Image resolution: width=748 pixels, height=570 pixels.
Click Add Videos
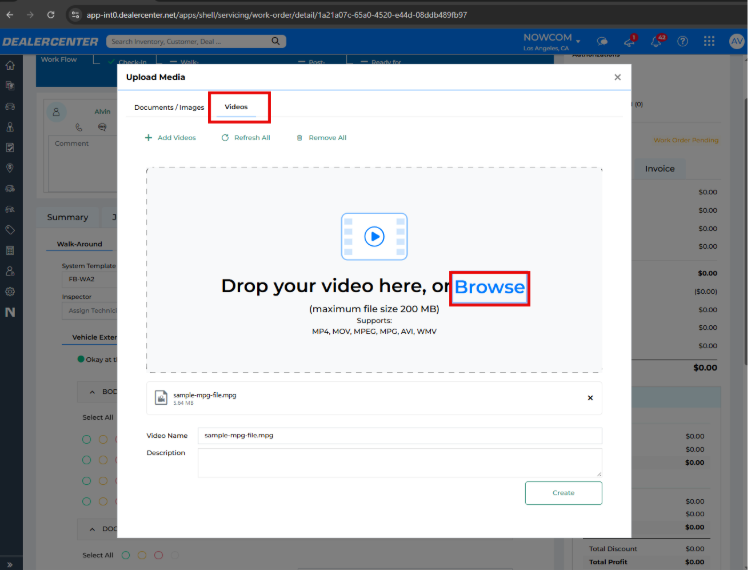tap(170, 138)
